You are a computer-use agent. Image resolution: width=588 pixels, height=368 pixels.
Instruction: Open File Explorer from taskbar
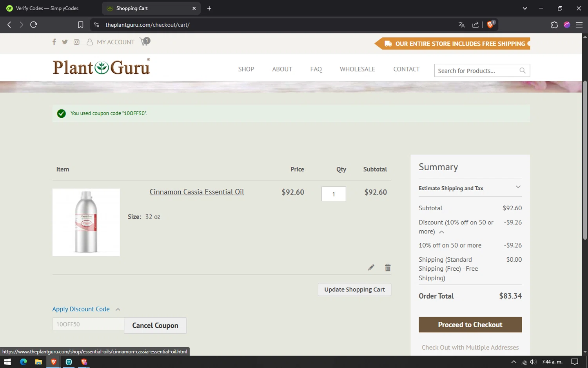pos(38,362)
